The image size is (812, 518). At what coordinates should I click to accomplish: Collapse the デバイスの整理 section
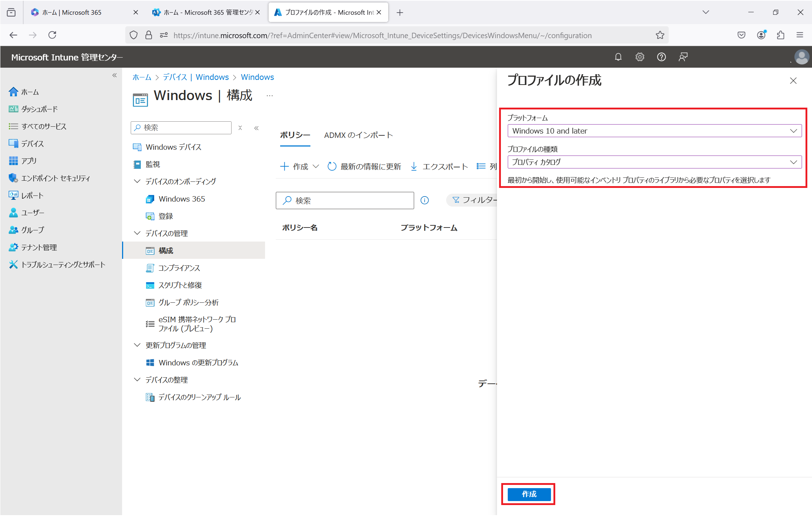tap(137, 379)
